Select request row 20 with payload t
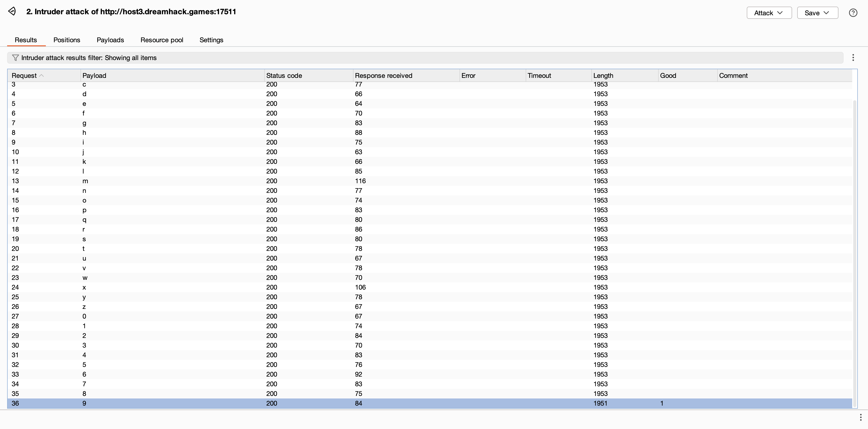The height and width of the screenshot is (429, 868). click(430, 249)
